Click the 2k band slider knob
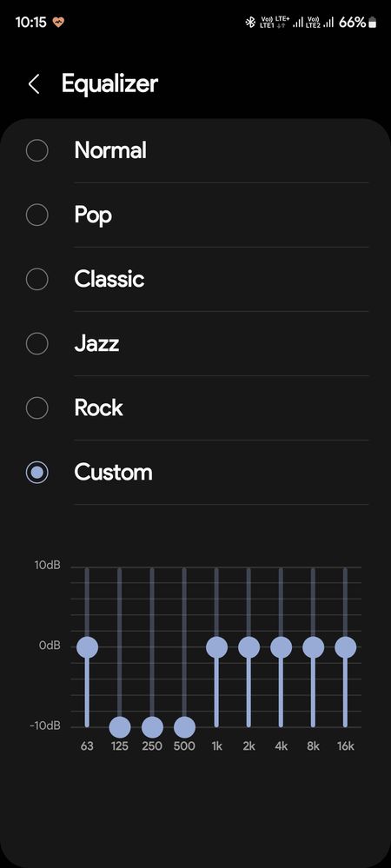 pos(249,646)
